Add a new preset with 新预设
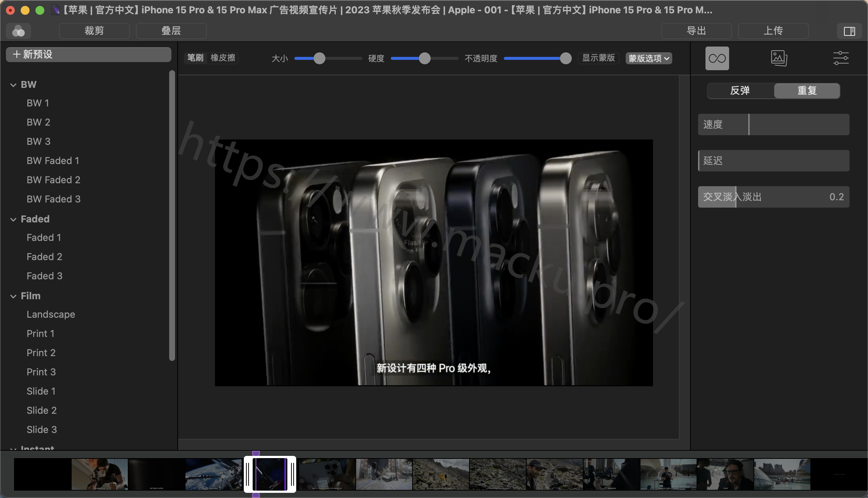Viewport: 868px width, 498px height. pyautogui.click(x=89, y=55)
